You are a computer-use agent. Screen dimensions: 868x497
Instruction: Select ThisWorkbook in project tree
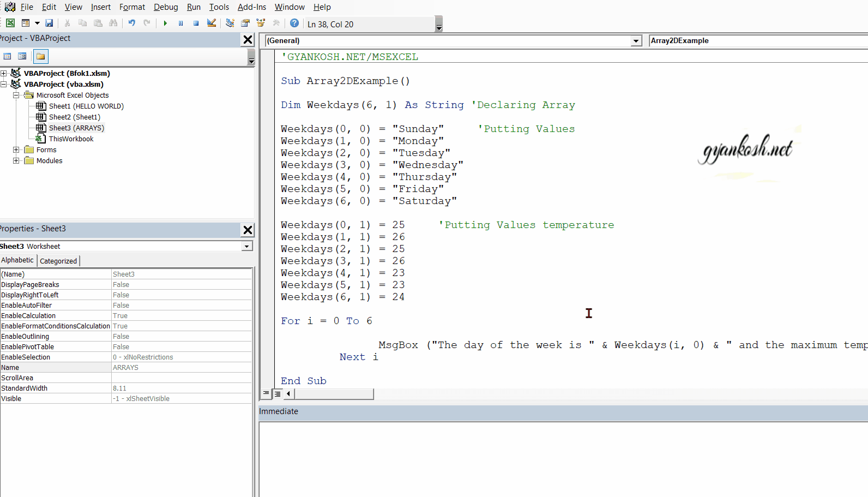pyautogui.click(x=71, y=139)
